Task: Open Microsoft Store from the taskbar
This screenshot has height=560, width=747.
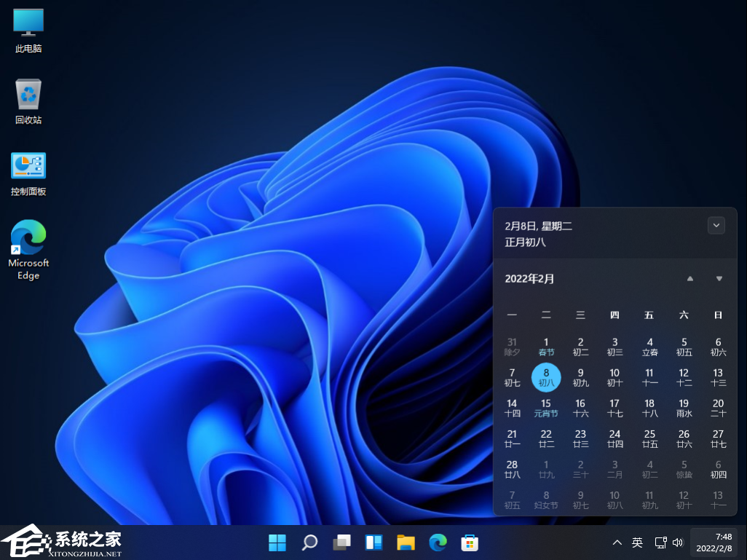Action: point(470,543)
